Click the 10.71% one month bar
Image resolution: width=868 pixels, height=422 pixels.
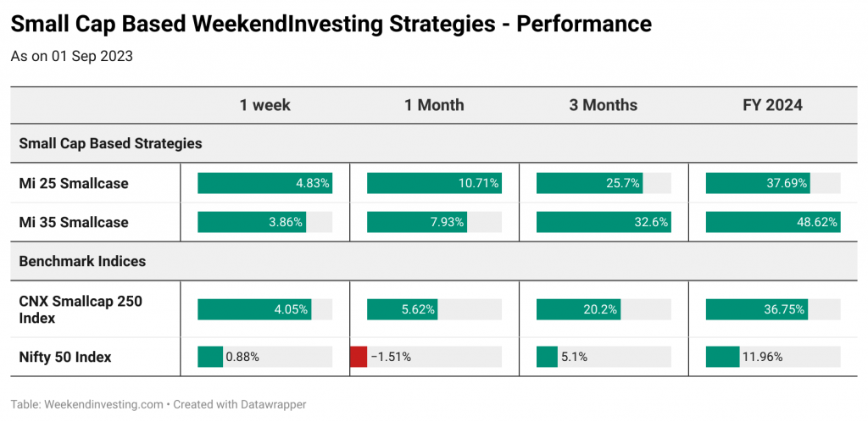pos(434,183)
